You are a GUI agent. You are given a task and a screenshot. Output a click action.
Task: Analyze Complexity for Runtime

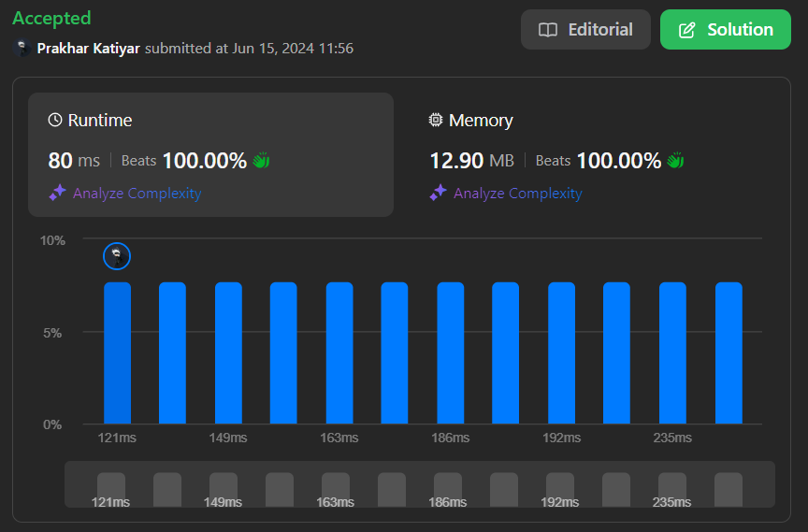tap(137, 194)
